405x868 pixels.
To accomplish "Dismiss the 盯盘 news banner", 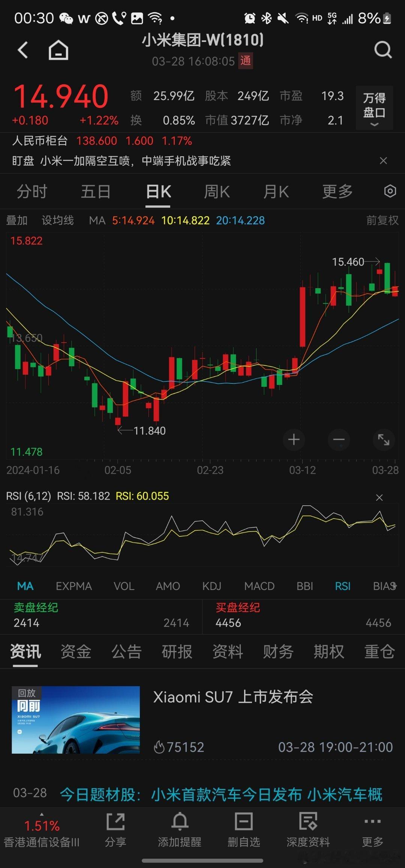I will click(383, 161).
